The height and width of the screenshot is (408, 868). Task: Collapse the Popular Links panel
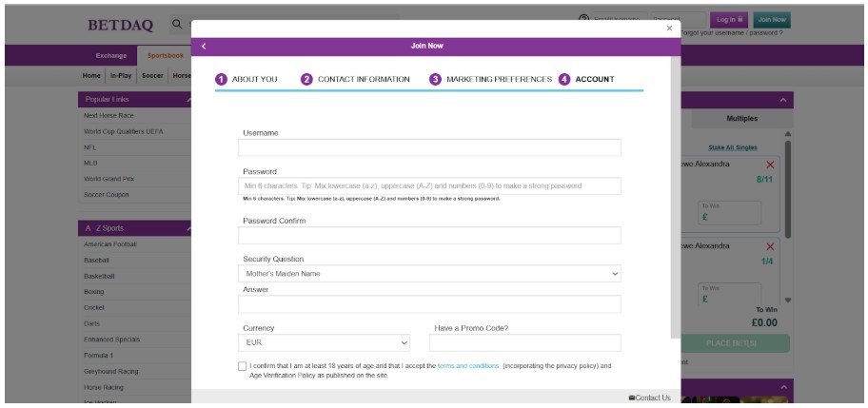(x=187, y=99)
